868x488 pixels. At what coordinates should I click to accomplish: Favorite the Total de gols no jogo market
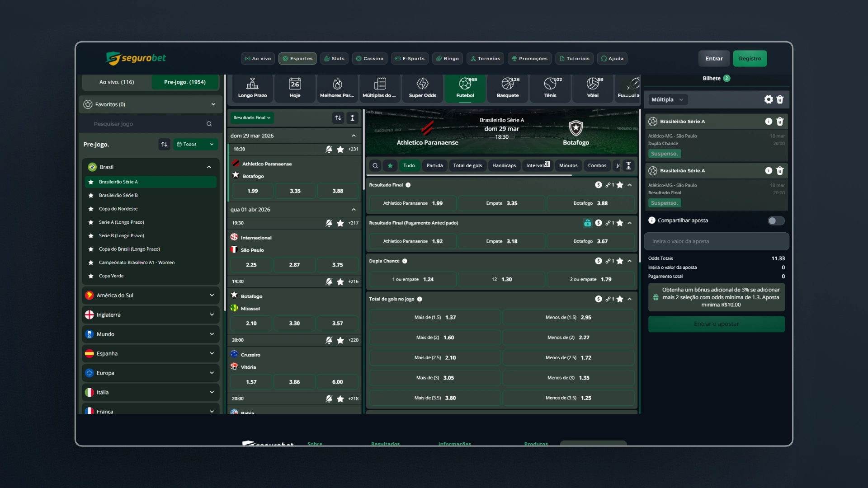620,299
